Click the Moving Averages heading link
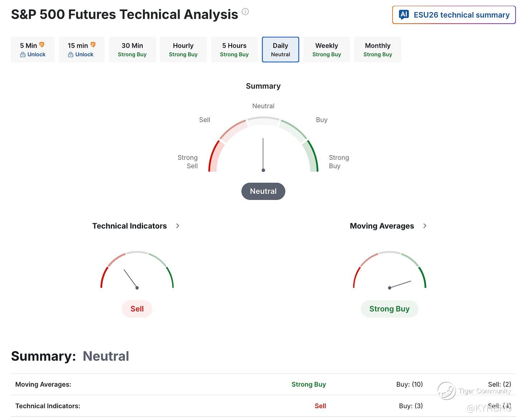This screenshot has height=420, width=522. [382, 226]
